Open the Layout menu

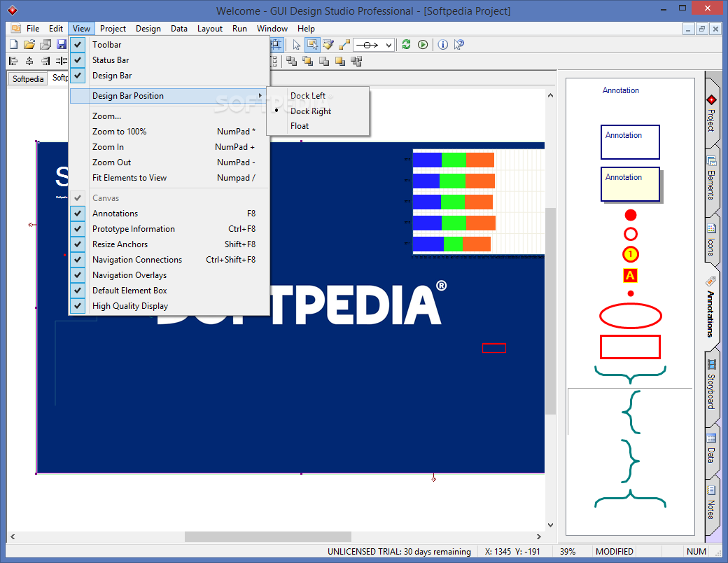click(210, 28)
